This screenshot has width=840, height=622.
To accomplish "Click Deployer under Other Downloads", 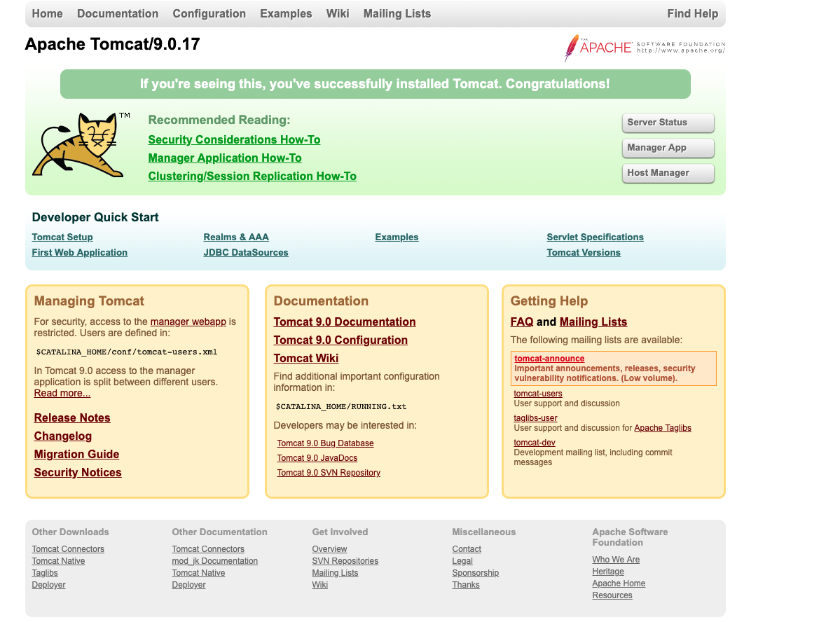I will click(x=49, y=585).
